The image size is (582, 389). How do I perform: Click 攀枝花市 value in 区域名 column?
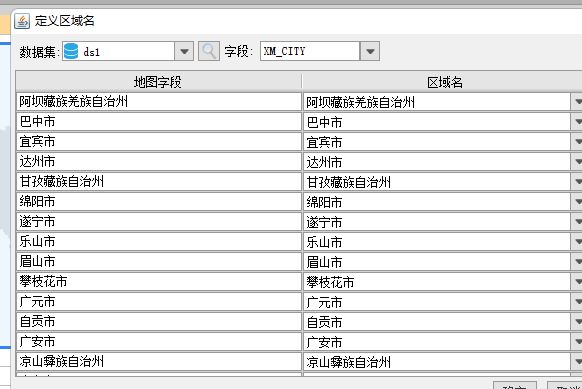click(x=437, y=282)
